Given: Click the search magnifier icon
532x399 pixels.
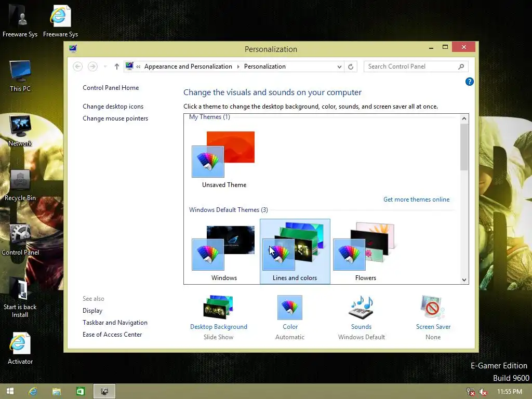Looking at the screenshot, I should [x=461, y=67].
